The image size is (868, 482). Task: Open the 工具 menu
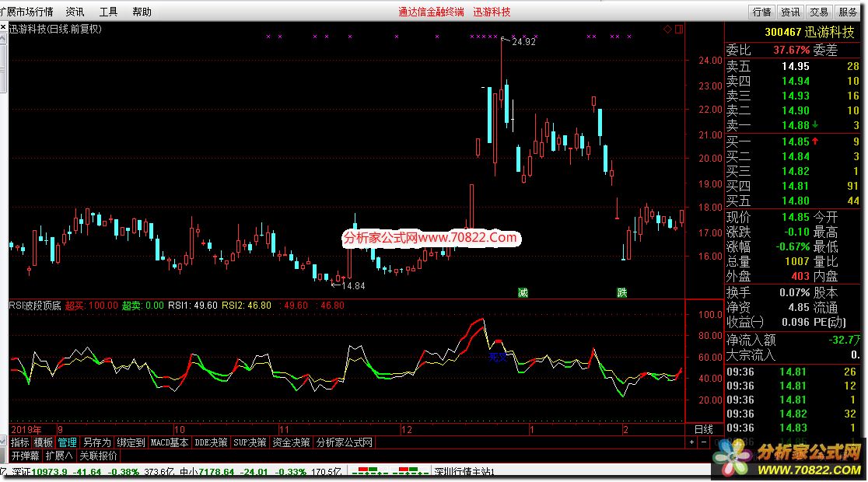pyautogui.click(x=108, y=12)
